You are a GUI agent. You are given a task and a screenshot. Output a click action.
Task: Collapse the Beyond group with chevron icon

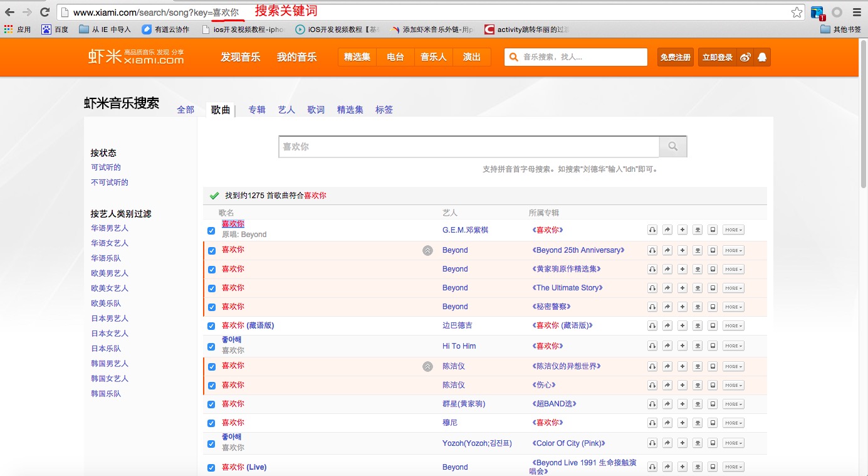point(427,250)
